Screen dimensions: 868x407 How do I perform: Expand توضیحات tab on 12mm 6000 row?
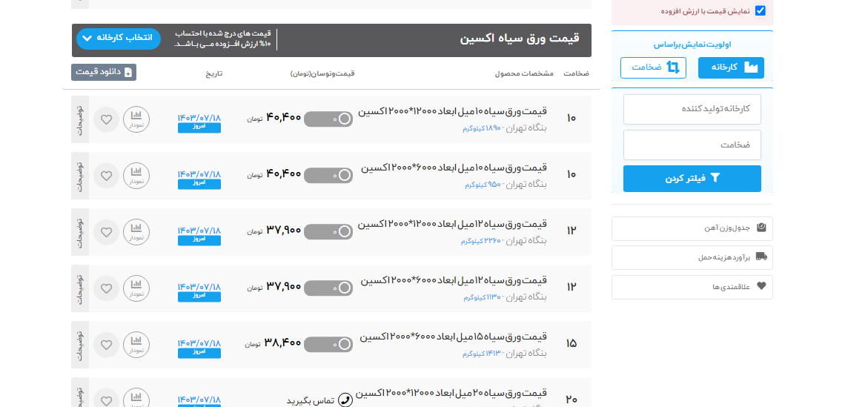[x=80, y=288]
